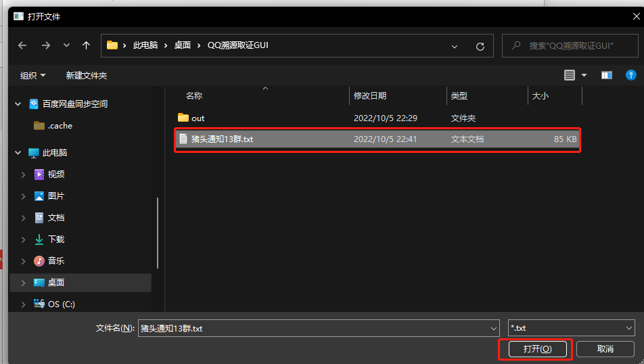
Task: Refresh the folder view
Action: 480,47
